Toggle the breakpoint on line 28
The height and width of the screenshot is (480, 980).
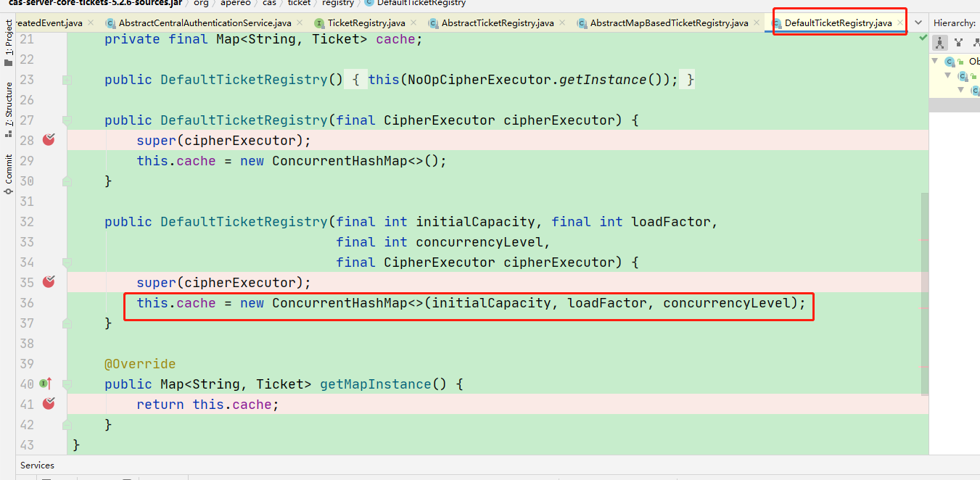(49, 139)
